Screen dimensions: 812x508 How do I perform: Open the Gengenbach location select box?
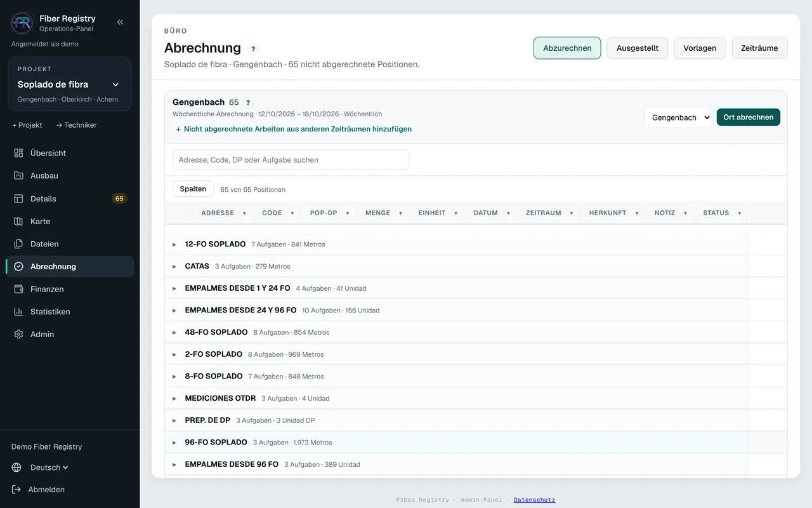tap(678, 117)
